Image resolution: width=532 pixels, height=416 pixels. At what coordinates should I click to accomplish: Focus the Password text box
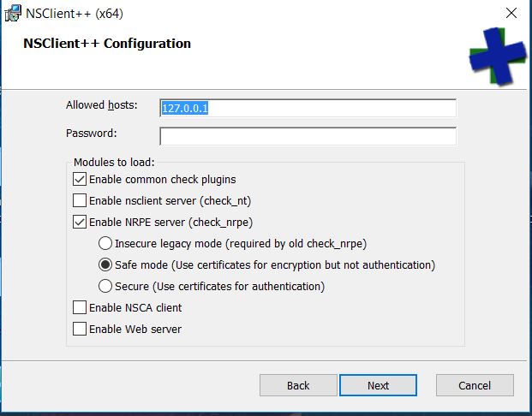pyautogui.click(x=308, y=136)
